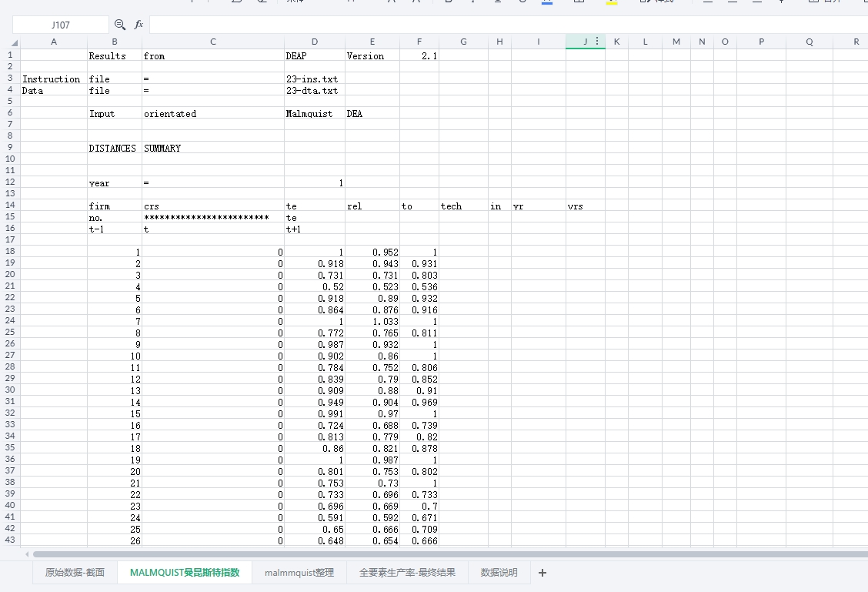Select column A header
This screenshot has width=868, height=592.
click(54, 42)
